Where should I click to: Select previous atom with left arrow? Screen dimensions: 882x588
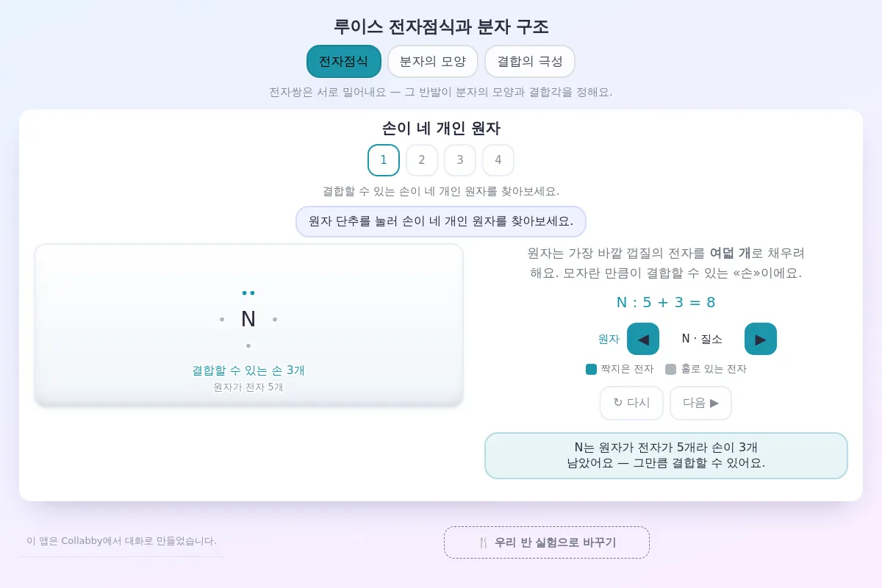pos(643,339)
